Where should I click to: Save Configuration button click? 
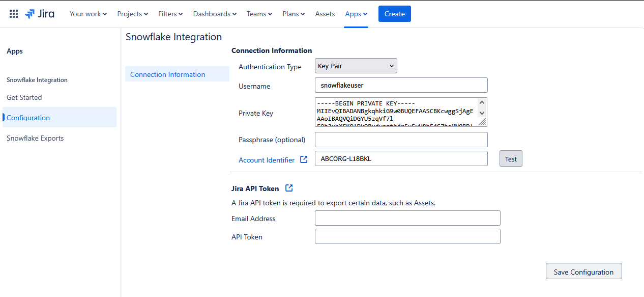click(583, 272)
